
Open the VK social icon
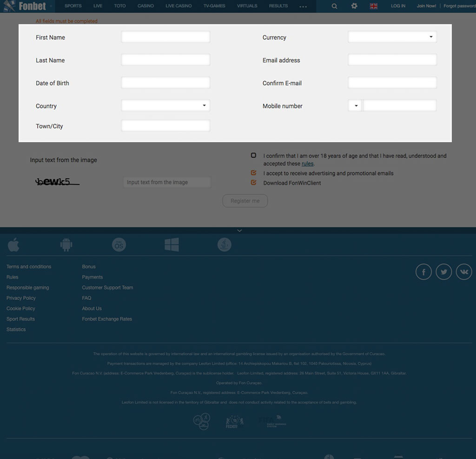click(464, 272)
